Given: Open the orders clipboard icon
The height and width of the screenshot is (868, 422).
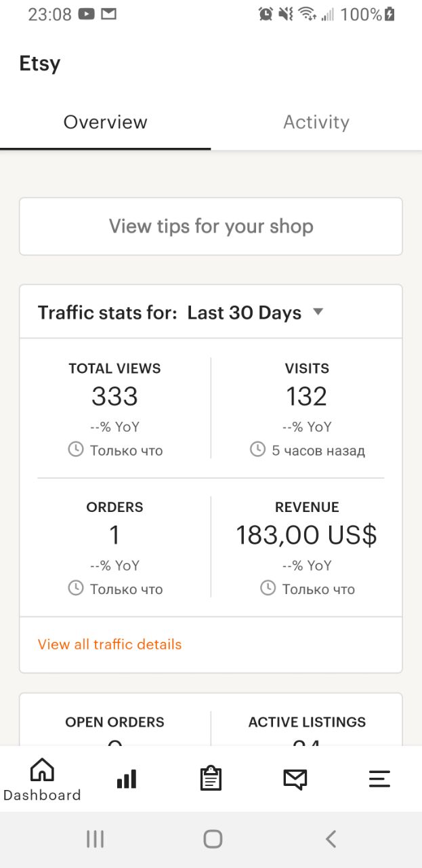Looking at the screenshot, I should [211, 778].
